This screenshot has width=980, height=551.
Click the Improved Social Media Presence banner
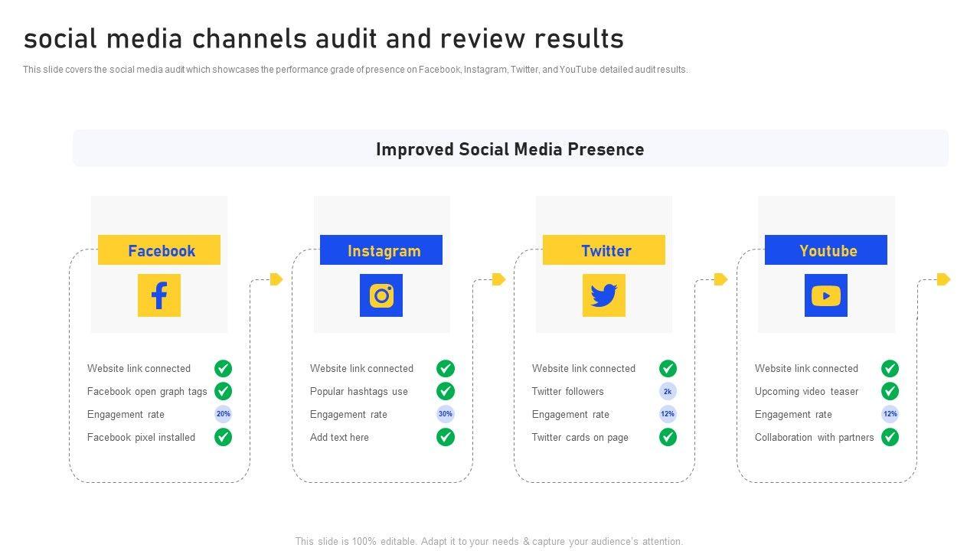pyautogui.click(x=510, y=148)
